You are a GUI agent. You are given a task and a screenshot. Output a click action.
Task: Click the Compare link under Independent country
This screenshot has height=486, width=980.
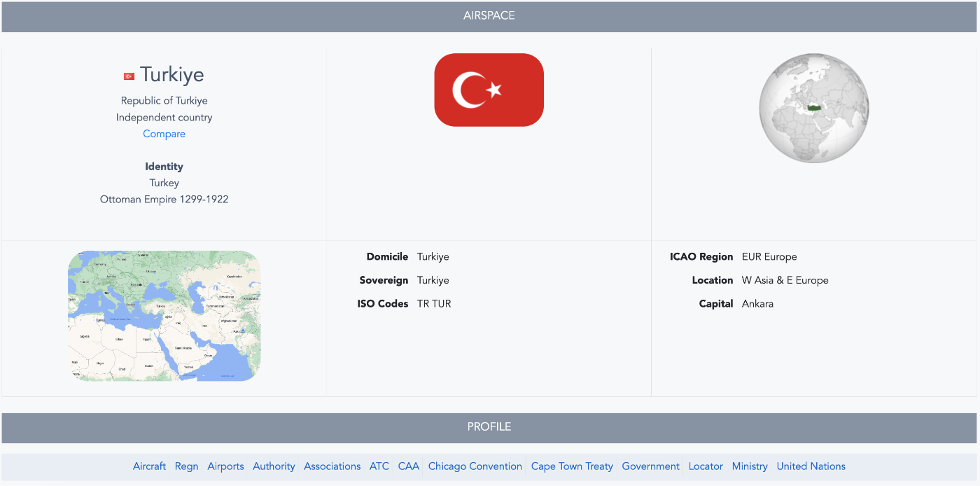pyautogui.click(x=164, y=133)
